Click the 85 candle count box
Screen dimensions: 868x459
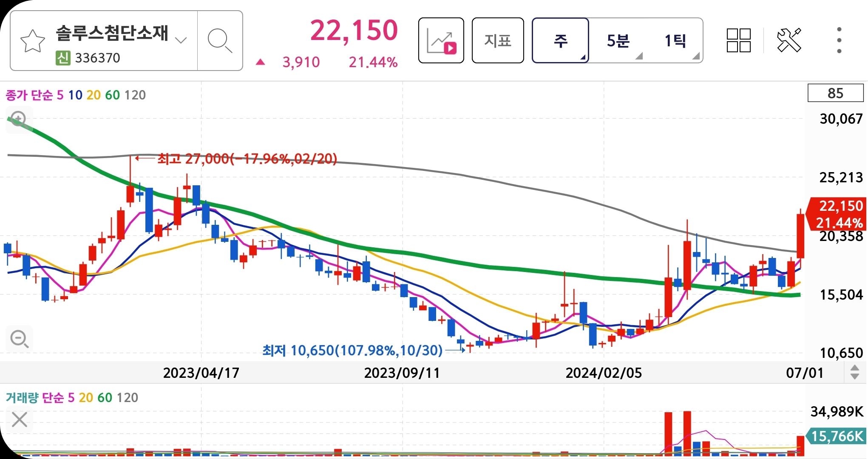(835, 93)
